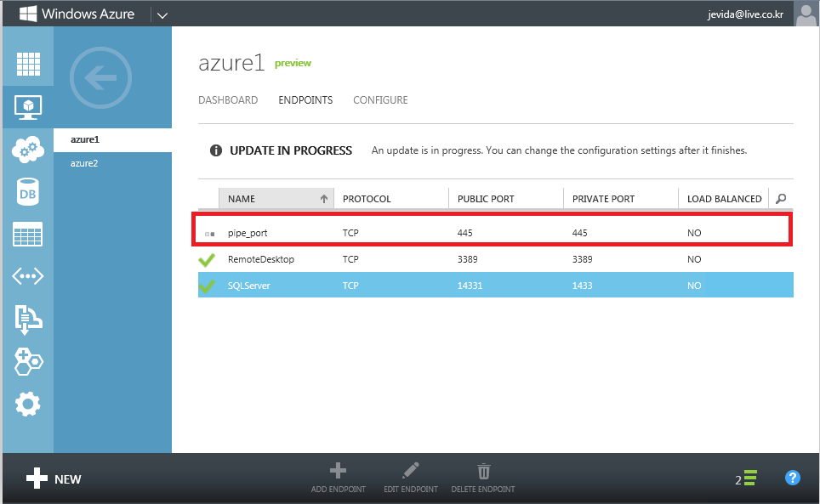Click the Windows Azure logo
Viewport: 820px width, 504px height.
click(x=77, y=14)
